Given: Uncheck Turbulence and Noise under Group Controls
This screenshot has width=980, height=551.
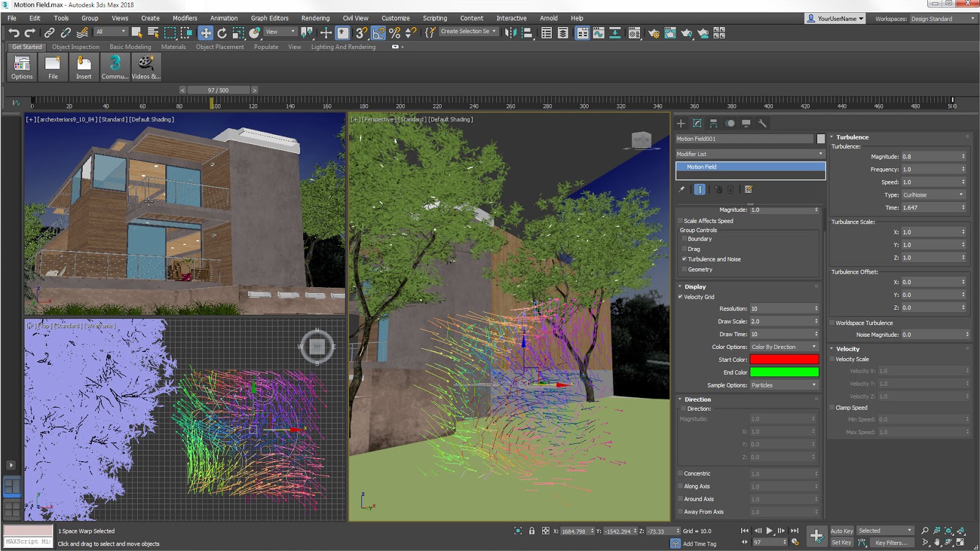Looking at the screenshot, I should click(685, 259).
